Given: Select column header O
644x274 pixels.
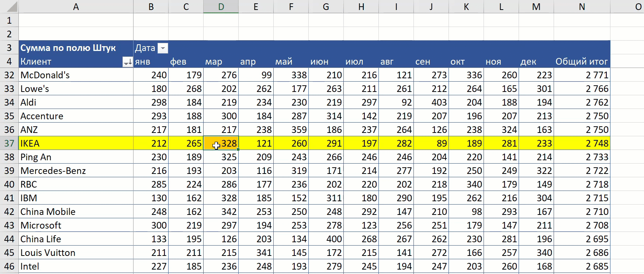Looking at the screenshot, I should pyautogui.click(x=627, y=7).
